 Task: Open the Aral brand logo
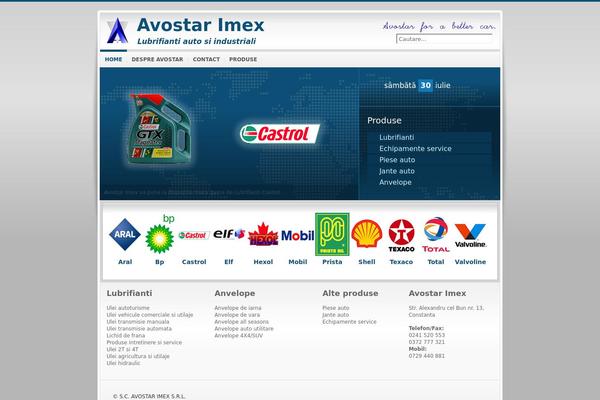click(125, 234)
